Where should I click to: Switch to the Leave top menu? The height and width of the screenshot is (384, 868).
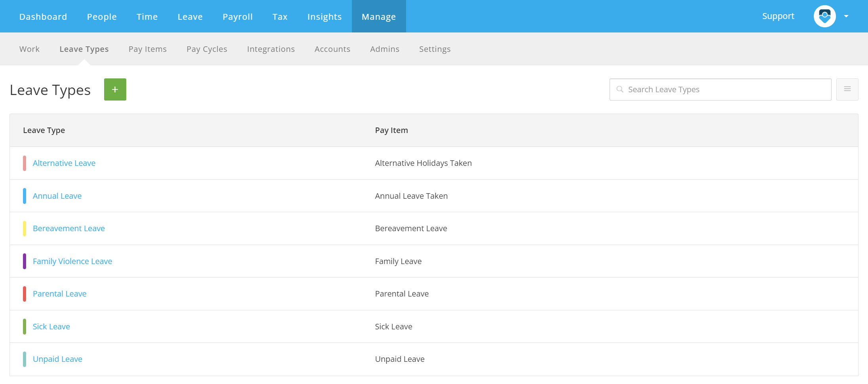[x=190, y=17]
